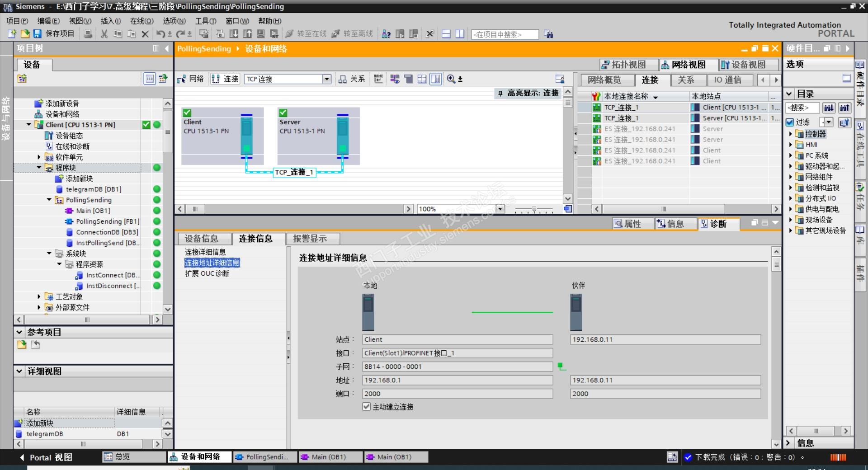
Task: Expand the 控制器 catalog folder
Action: (x=791, y=134)
